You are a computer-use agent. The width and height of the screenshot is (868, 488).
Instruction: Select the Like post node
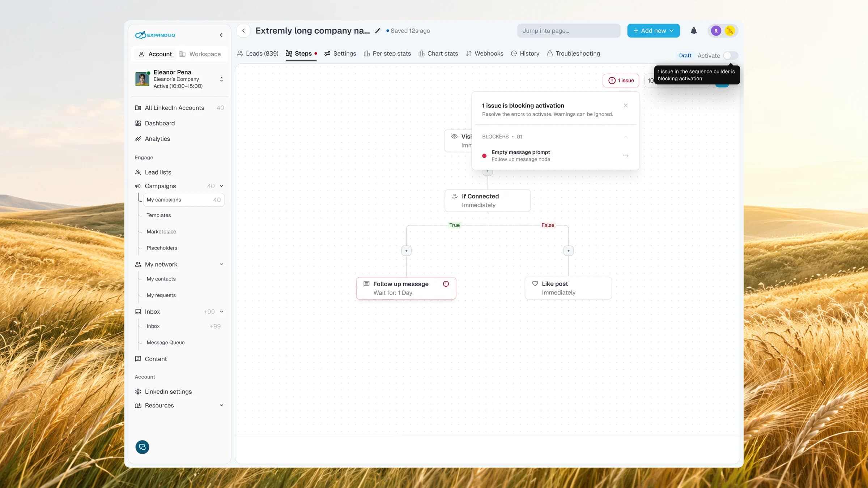coord(568,288)
